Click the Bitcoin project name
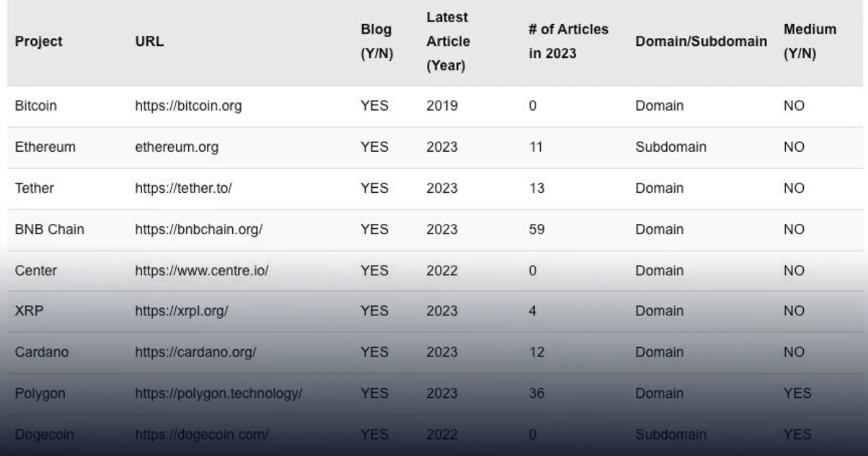The height and width of the screenshot is (456, 868). [36, 106]
